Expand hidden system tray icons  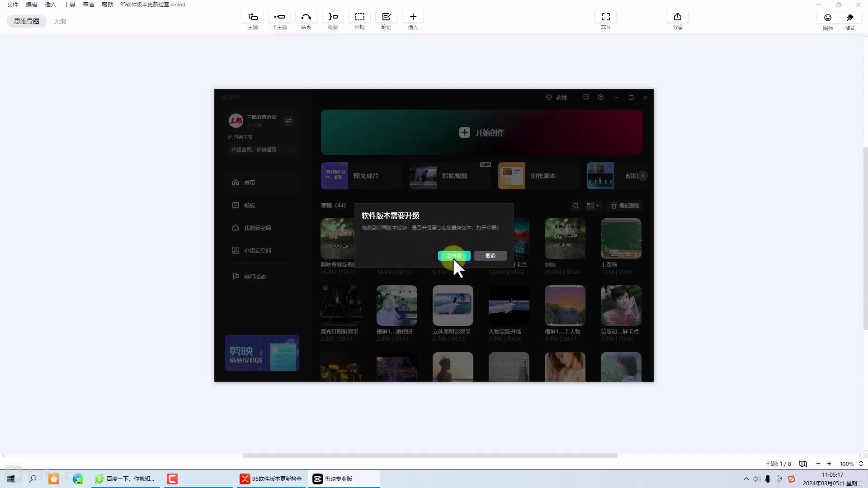tap(746, 479)
